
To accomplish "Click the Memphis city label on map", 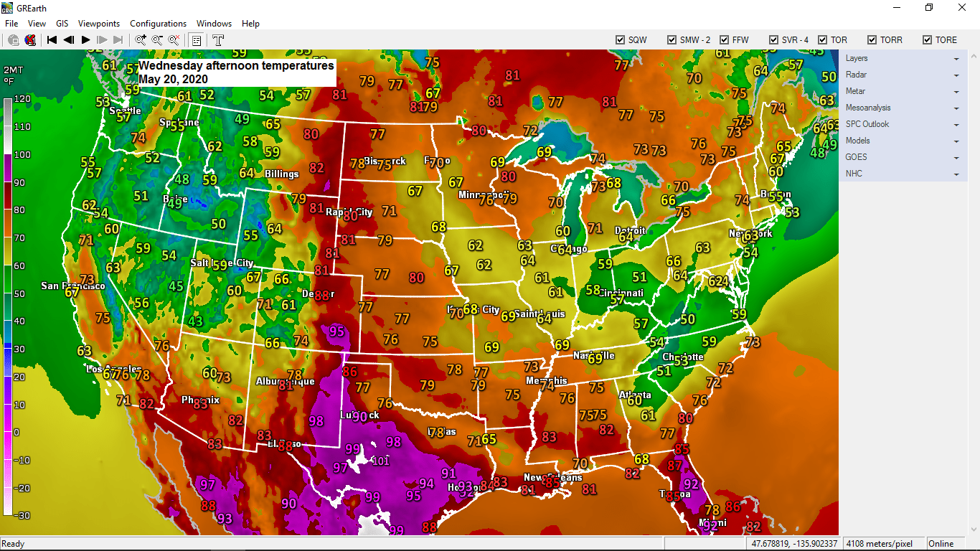I will [547, 380].
